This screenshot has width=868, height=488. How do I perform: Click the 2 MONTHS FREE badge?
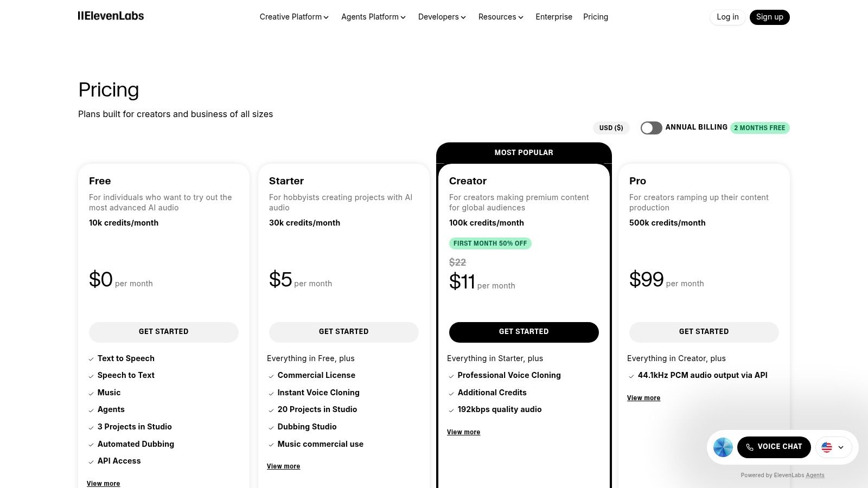tap(759, 128)
